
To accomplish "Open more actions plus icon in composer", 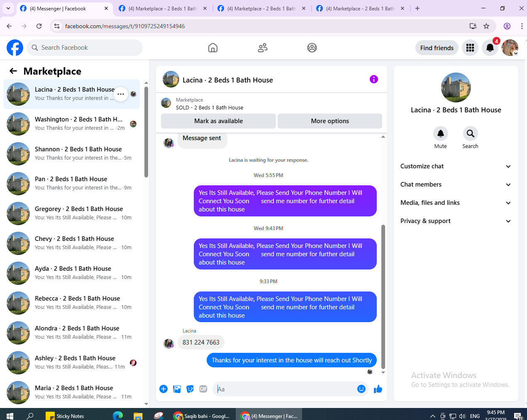I will click(x=163, y=389).
